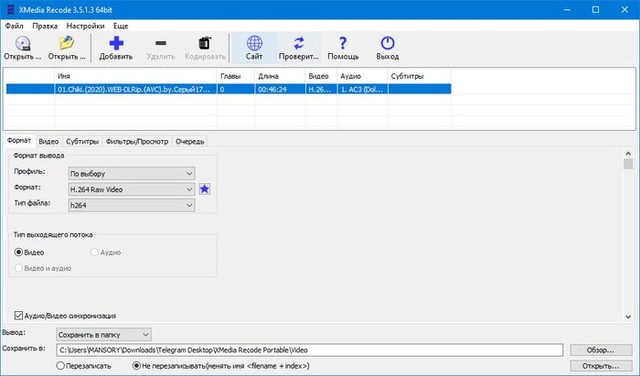Click scrollbar up arrow in Формат panel
This screenshot has height=376, width=640.
628,154
